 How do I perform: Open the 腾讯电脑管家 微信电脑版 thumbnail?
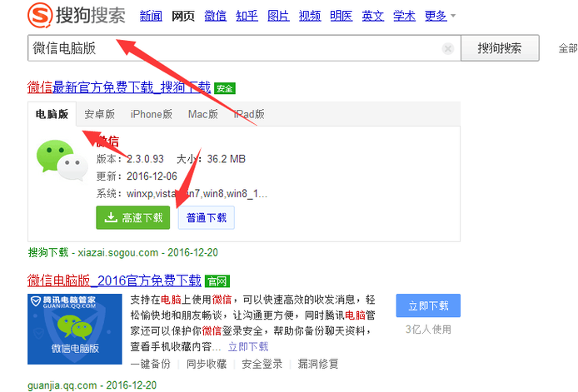72,328
